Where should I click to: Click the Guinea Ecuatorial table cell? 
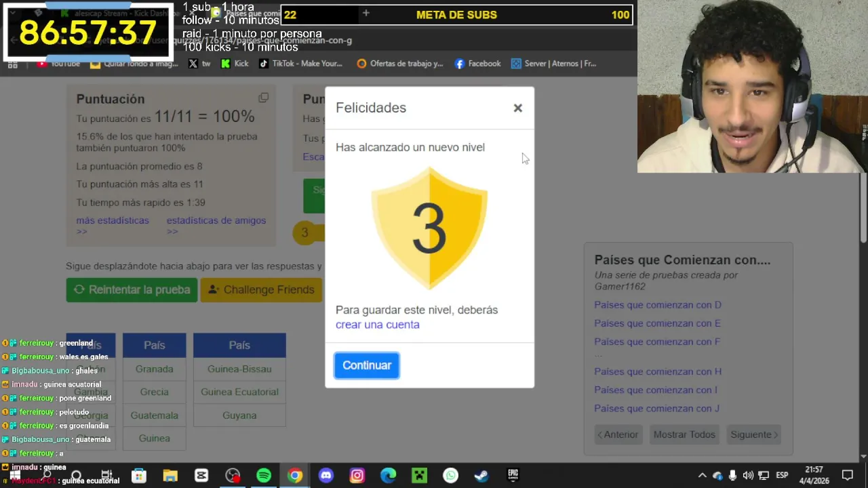click(x=239, y=392)
